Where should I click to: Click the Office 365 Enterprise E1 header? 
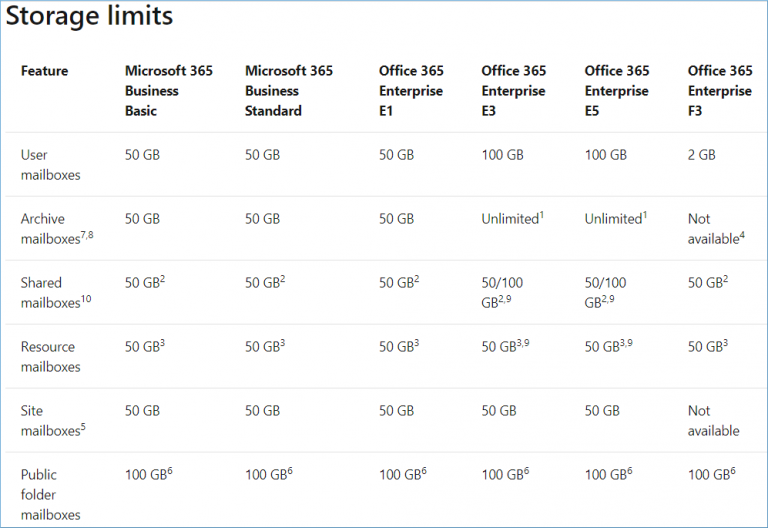click(413, 91)
